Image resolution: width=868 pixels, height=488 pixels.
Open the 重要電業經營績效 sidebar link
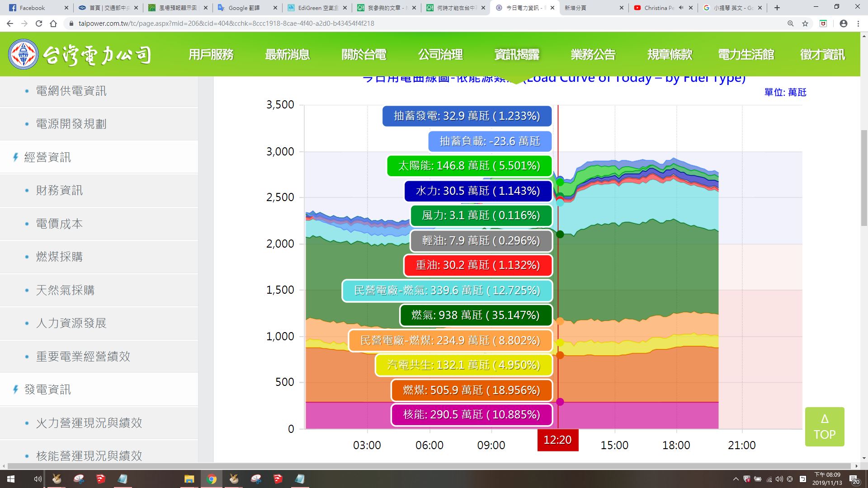pyautogui.click(x=83, y=357)
